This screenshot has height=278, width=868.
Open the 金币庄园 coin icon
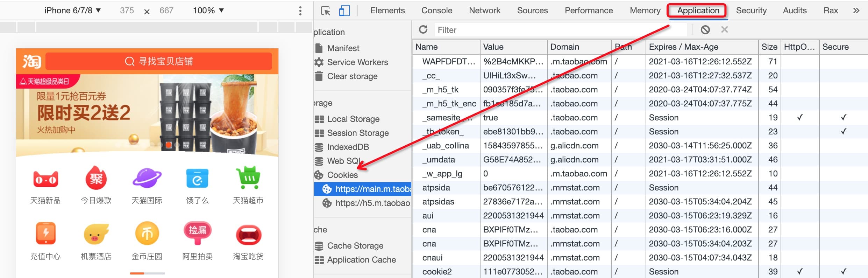(147, 234)
